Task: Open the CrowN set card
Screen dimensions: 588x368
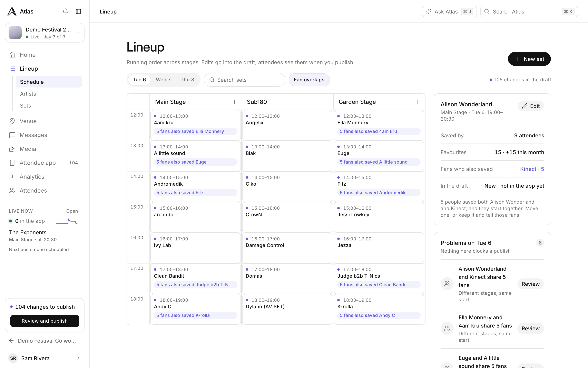Action: [x=287, y=217]
